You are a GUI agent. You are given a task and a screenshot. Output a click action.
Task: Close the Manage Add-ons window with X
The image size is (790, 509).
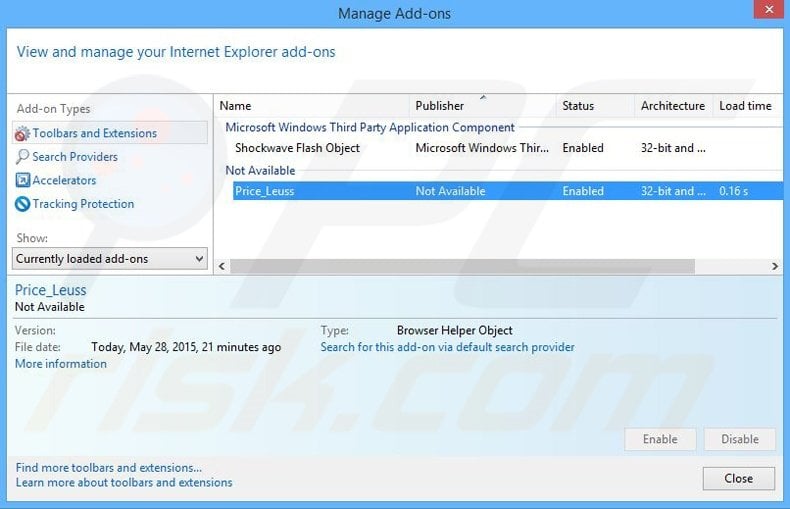[x=769, y=10]
